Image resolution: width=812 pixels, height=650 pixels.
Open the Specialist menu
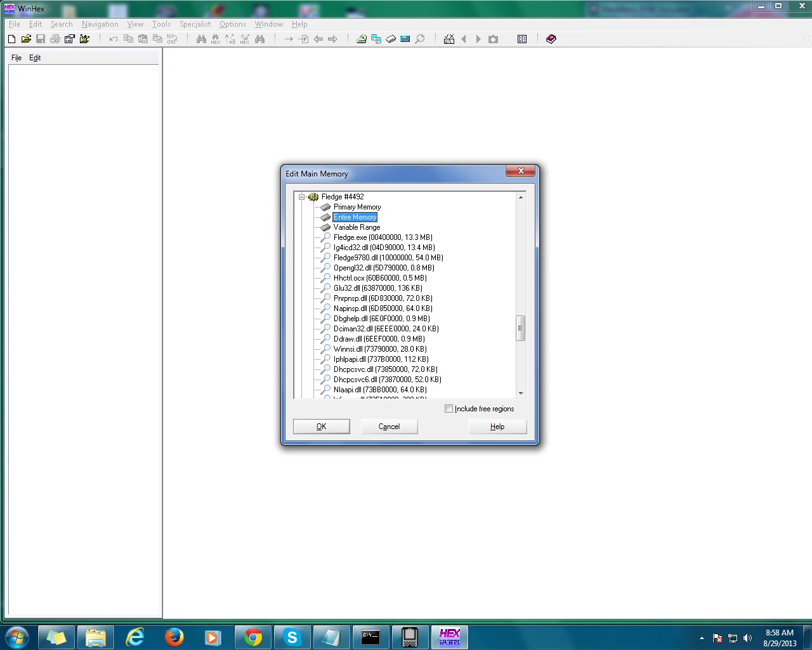click(195, 24)
